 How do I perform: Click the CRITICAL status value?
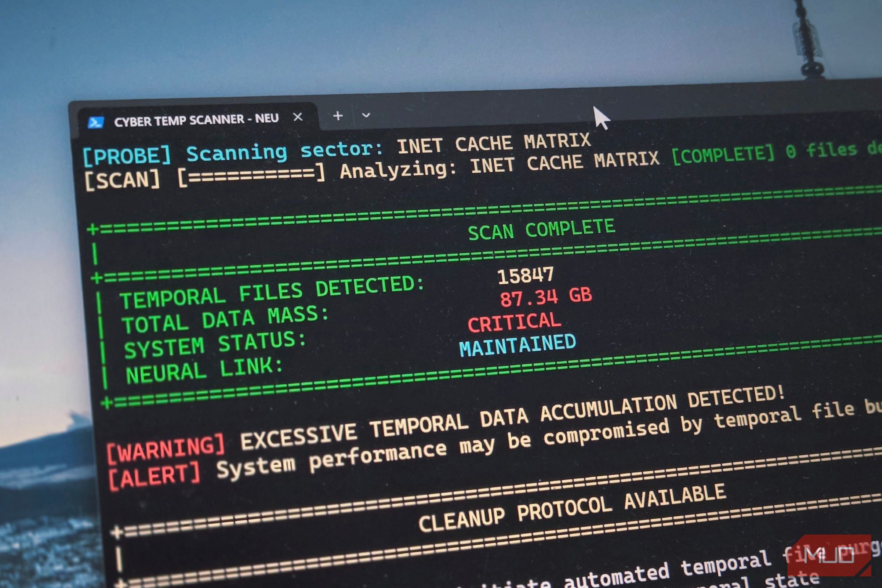coord(514,323)
